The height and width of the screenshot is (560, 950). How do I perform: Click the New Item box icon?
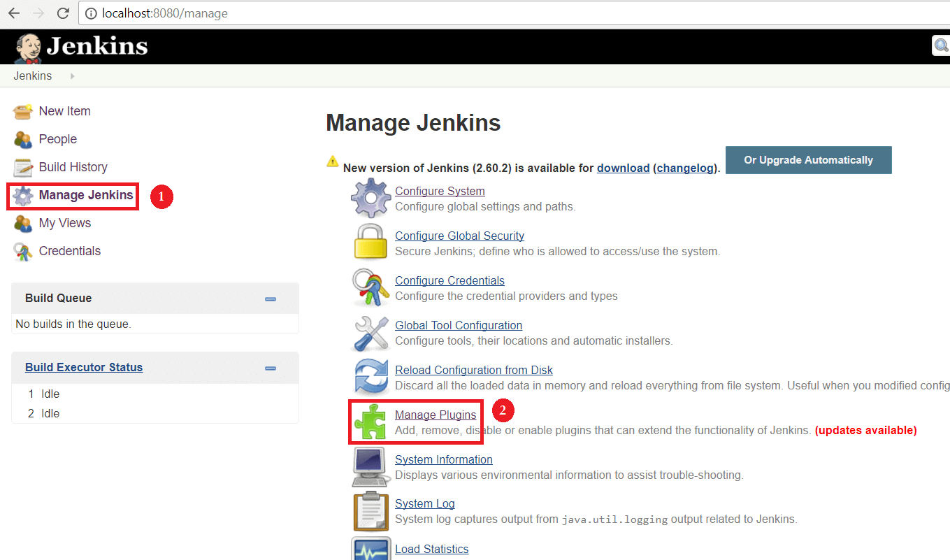point(23,111)
